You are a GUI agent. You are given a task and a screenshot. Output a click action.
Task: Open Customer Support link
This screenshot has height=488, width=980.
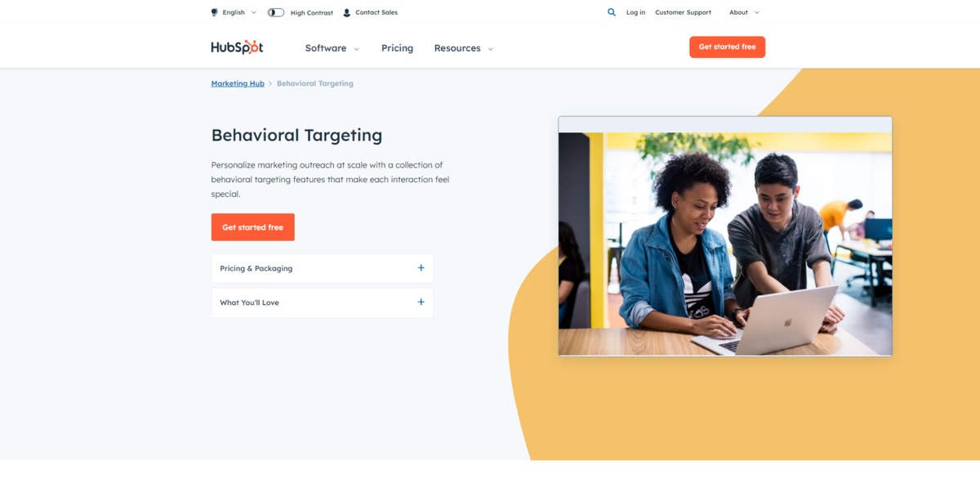[x=683, y=12]
